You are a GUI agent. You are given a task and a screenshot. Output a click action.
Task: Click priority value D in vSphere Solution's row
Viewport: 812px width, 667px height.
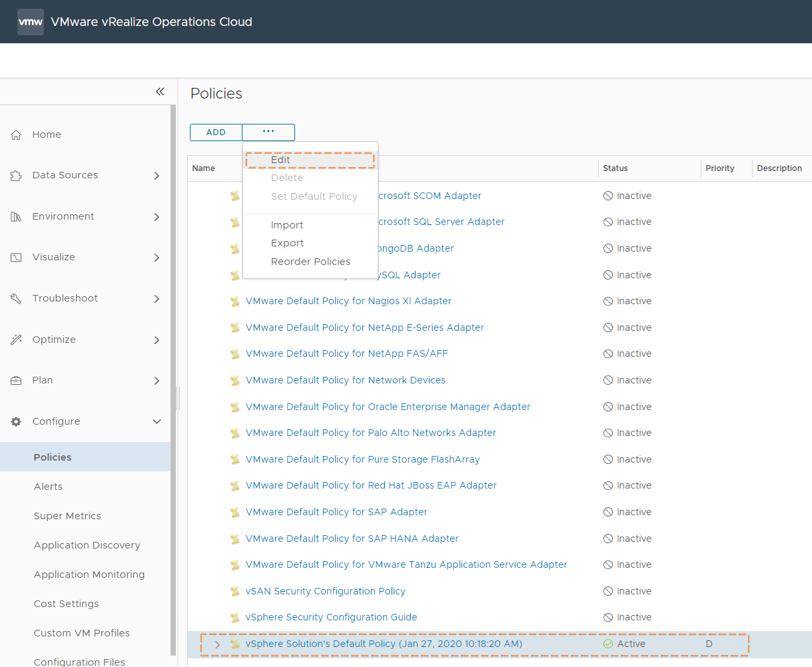tap(709, 644)
